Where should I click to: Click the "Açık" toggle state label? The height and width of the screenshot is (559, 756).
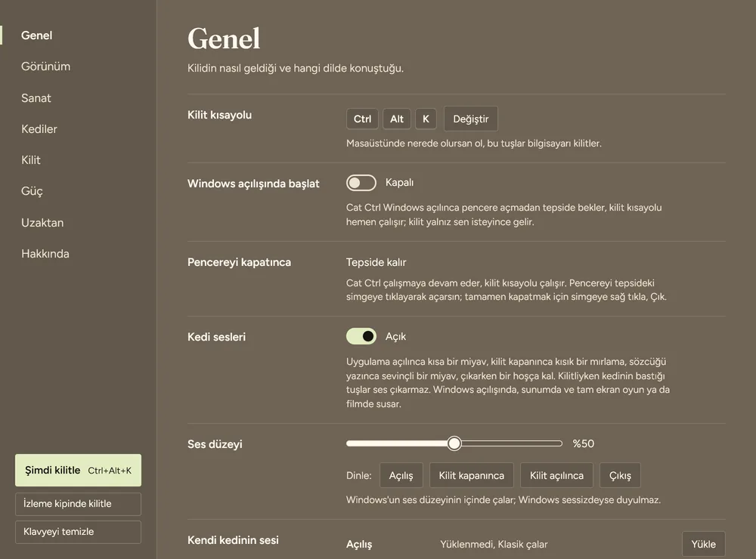point(396,336)
